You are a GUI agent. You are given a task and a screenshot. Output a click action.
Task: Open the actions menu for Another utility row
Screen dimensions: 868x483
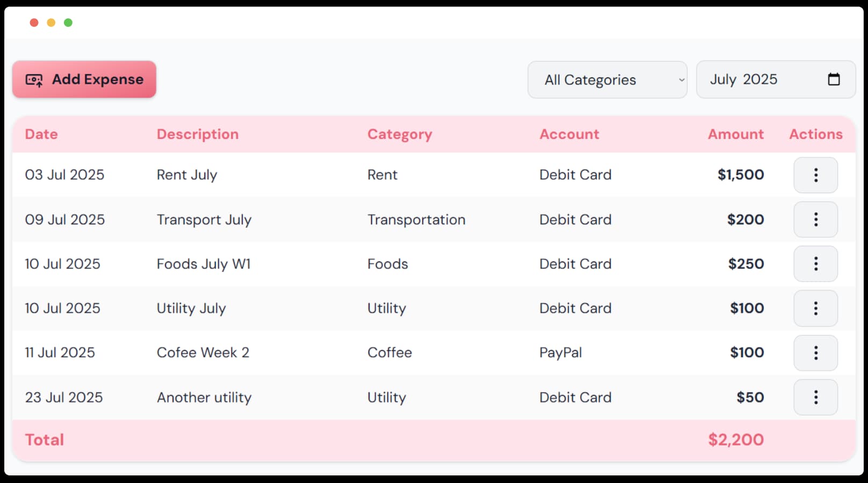tap(815, 397)
